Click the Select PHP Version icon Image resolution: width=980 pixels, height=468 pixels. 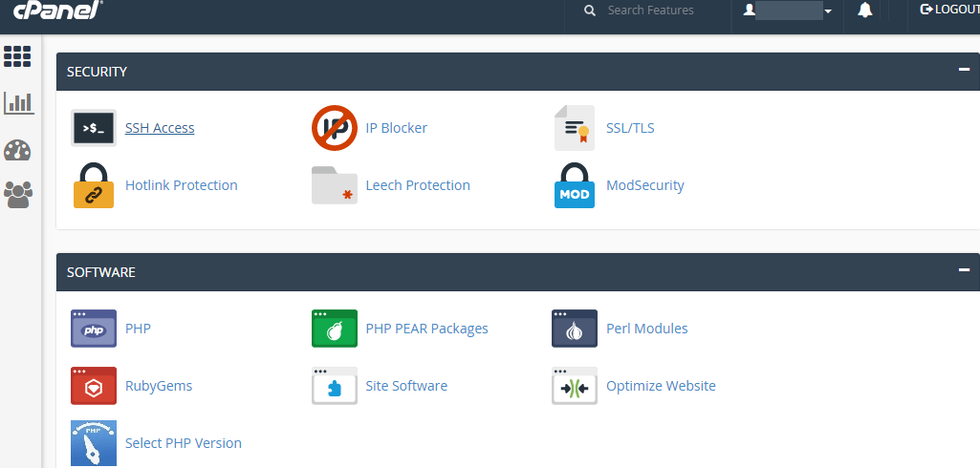click(94, 443)
